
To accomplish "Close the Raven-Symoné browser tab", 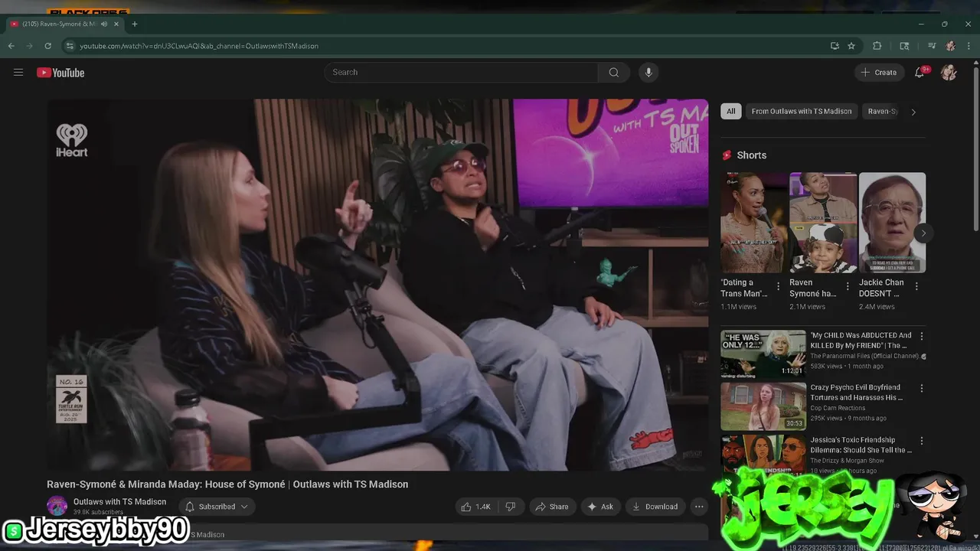I will pyautogui.click(x=117, y=24).
